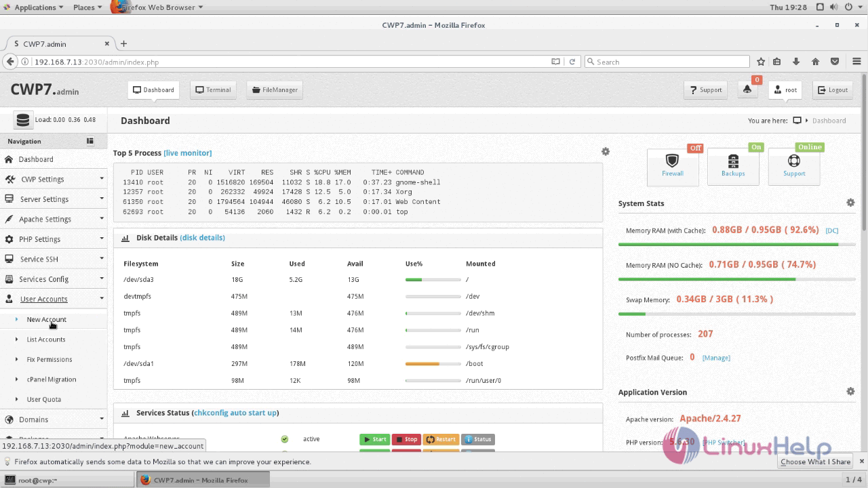868x488 pixels.
Task: Click Memory RAM with Cache bar
Action: tap(736, 244)
